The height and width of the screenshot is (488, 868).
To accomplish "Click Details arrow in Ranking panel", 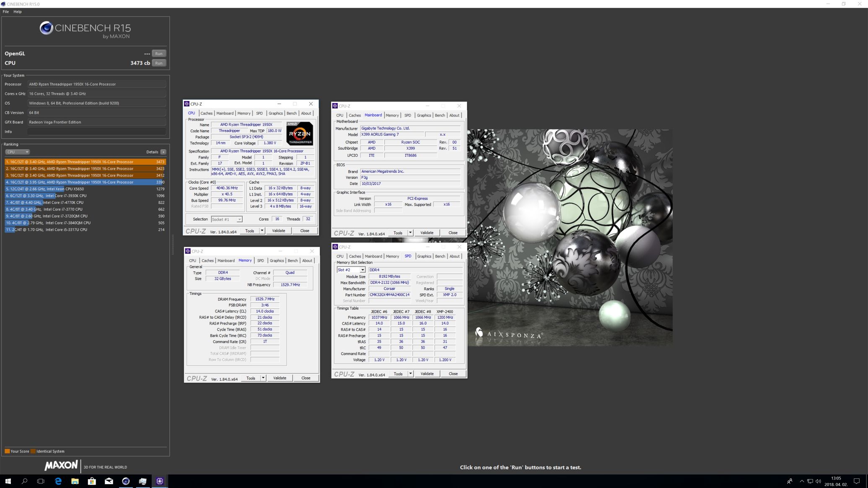I will pyautogui.click(x=163, y=152).
